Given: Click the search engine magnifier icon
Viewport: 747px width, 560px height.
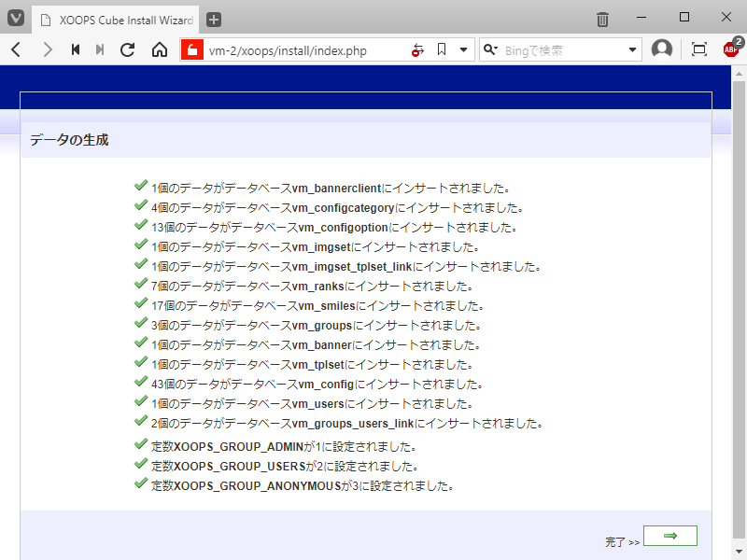Looking at the screenshot, I should tap(489, 49).
